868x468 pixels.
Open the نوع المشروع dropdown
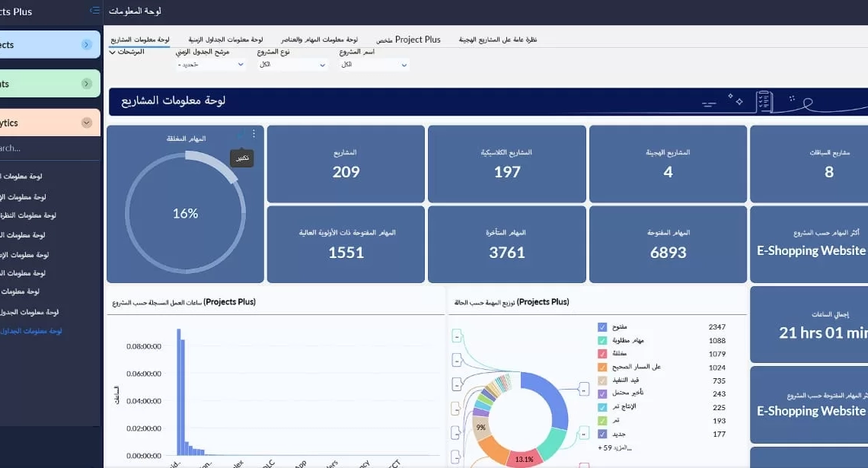(292, 65)
